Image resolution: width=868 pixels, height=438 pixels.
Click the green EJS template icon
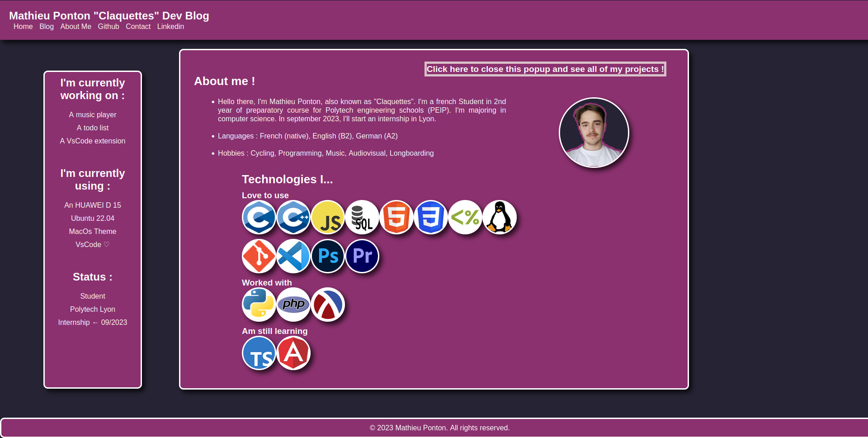465,217
